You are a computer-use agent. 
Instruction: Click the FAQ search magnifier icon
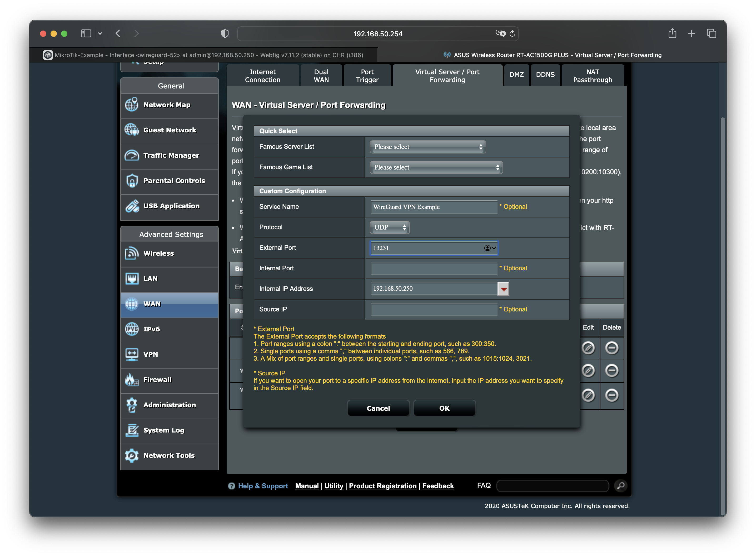(x=621, y=486)
